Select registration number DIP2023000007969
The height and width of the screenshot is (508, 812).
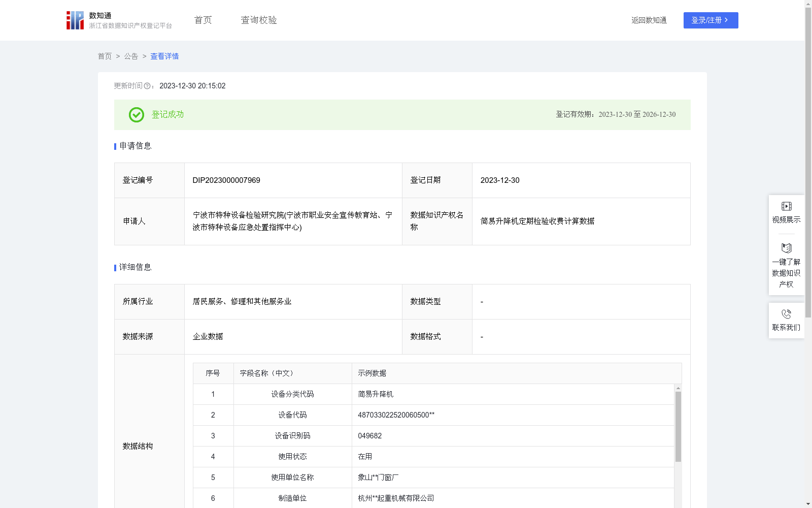coord(226,180)
